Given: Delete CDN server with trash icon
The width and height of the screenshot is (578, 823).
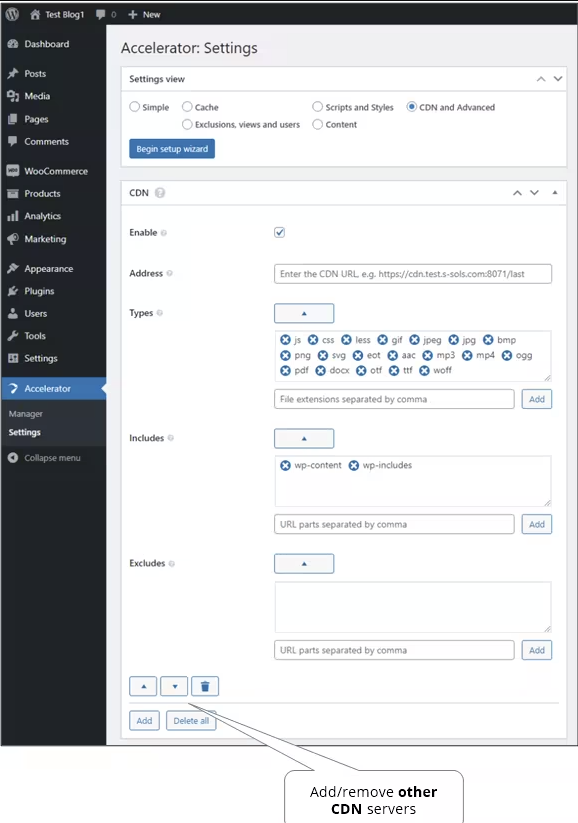Looking at the screenshot, I should 205,686.
